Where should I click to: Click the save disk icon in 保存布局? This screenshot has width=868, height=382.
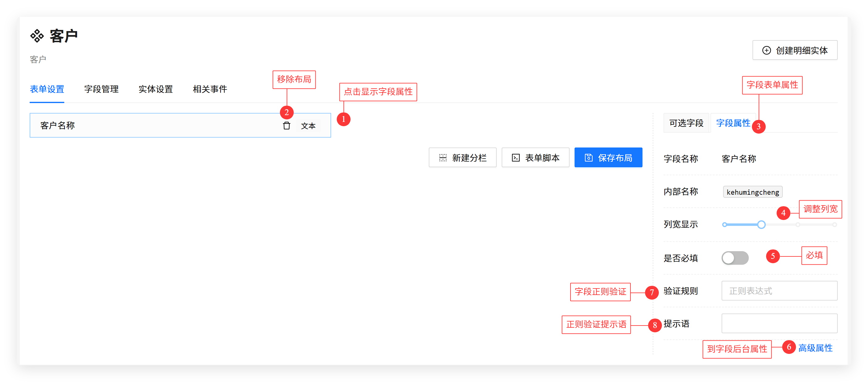[x=588, y=157]
